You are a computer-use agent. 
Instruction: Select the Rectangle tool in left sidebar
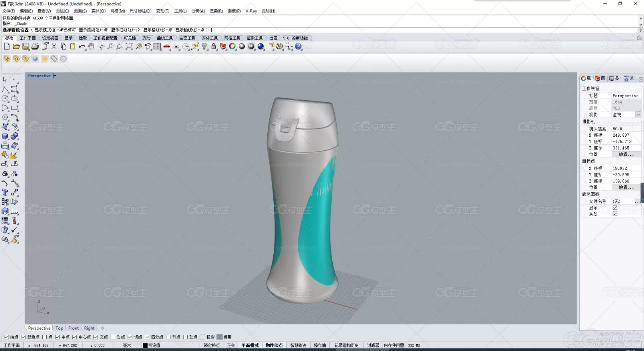[14, 108]
